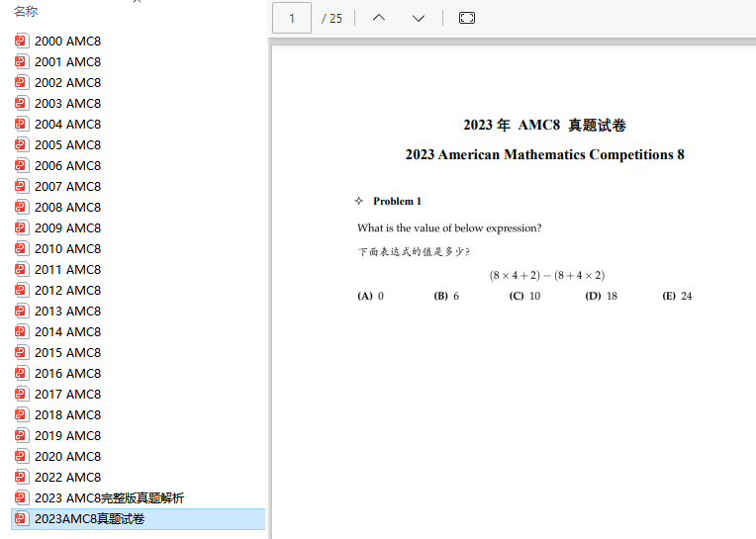Select file 2000 AMC8
The image size is (756, 539).
67,41
